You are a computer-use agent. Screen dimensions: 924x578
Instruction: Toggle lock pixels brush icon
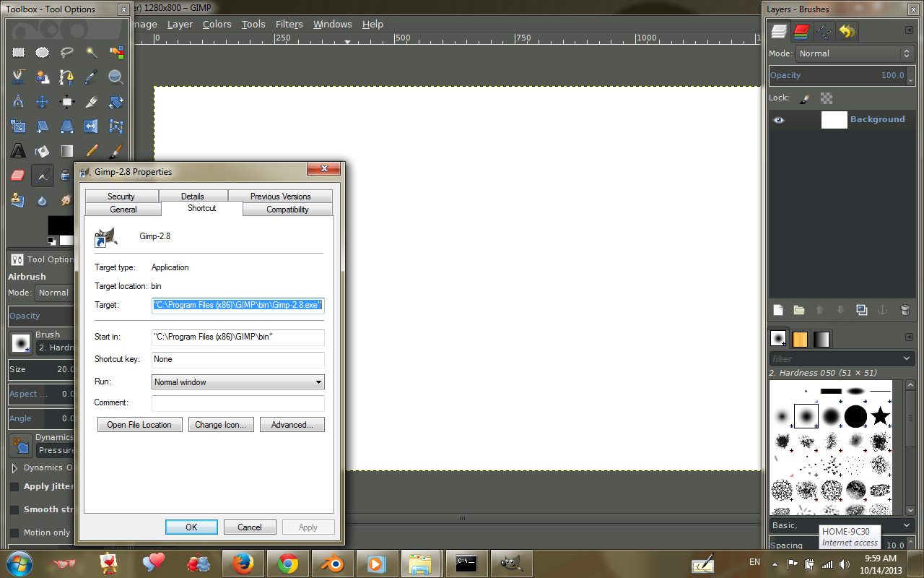806,98
